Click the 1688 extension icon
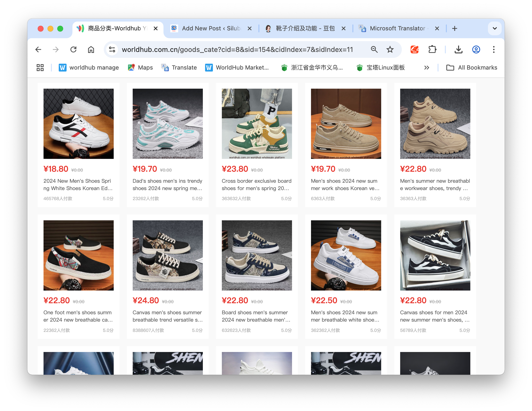532x411 pixels. [x=415, y=50]
